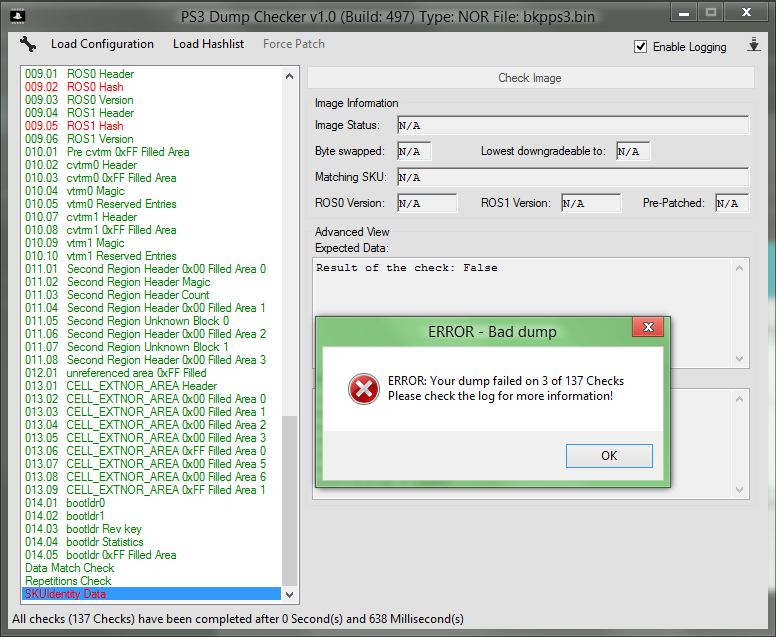The height and width of the screenshot is (637, 776).
Task: Click the wrench settings icon in toolbar
Action: [x=28, y=45]
